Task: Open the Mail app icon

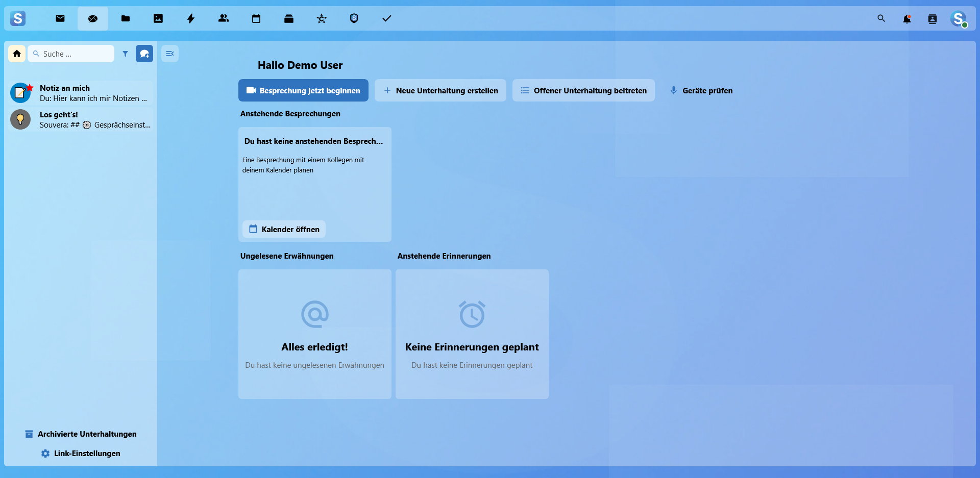Action: tap(60, 18)
